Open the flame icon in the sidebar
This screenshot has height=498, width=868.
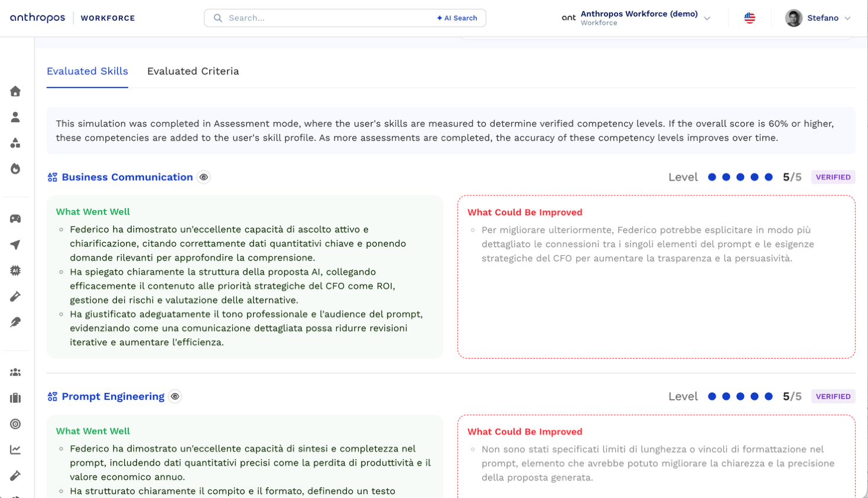coord(15,169)
